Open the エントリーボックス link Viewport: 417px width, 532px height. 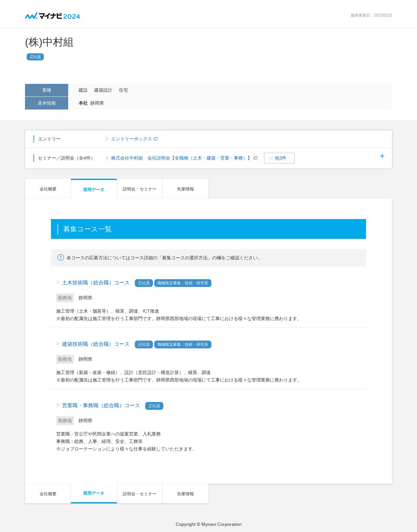131,139
